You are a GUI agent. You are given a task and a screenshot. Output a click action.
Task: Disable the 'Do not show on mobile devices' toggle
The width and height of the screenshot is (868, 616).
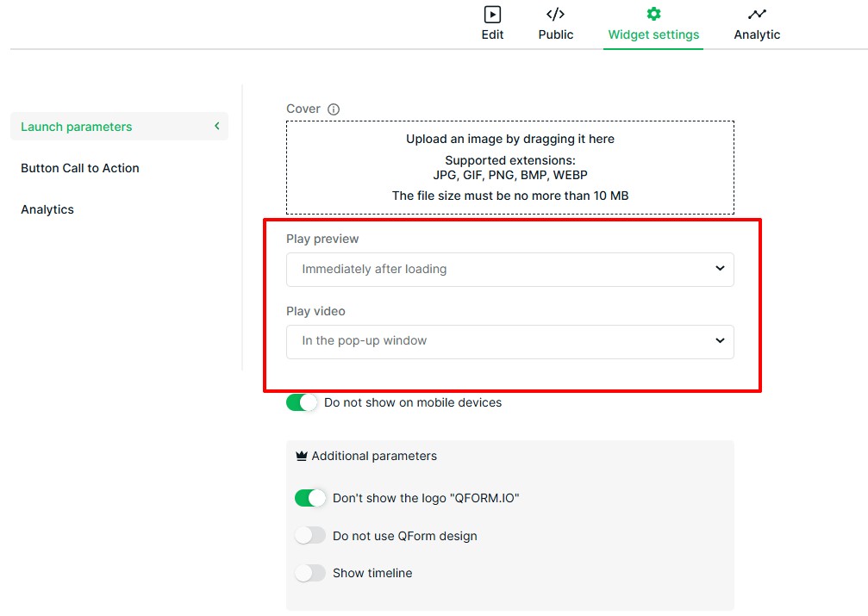[302, 402]
